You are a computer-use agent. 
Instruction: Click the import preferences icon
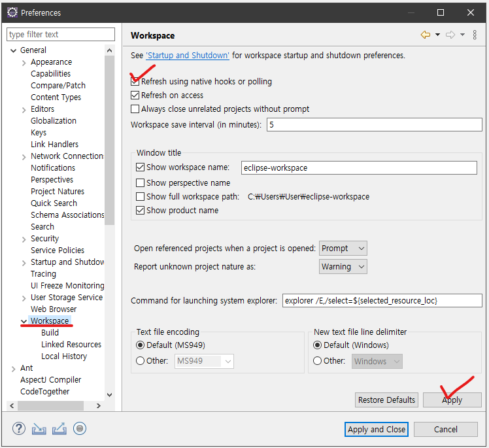point(39,429)
